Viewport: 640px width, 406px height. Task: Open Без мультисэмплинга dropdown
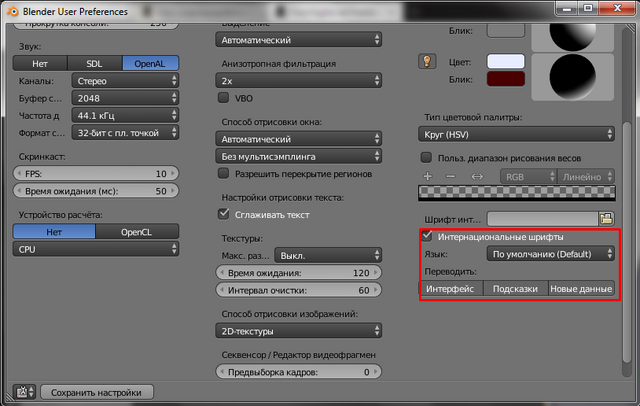[x=299, y=156]
